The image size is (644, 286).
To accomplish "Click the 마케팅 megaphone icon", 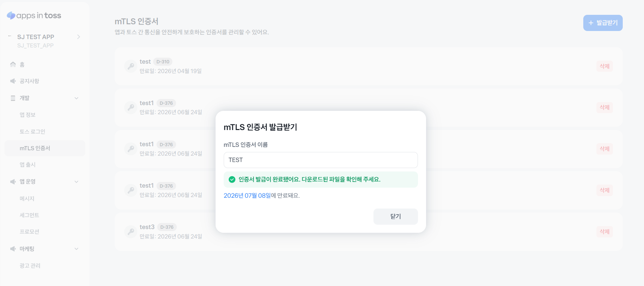I will coord(13,249).
